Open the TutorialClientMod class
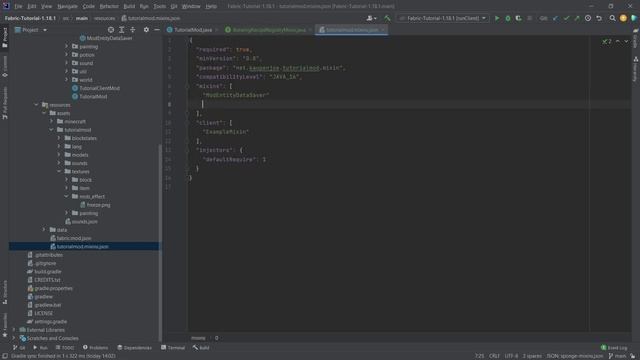640x360 pixels. (100, 88)
